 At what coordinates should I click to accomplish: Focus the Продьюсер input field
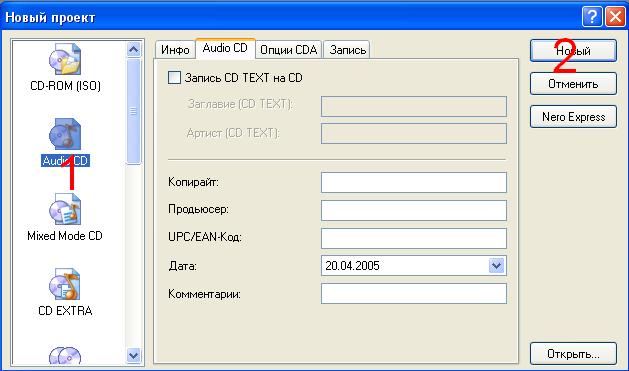(x=414, y=210)
